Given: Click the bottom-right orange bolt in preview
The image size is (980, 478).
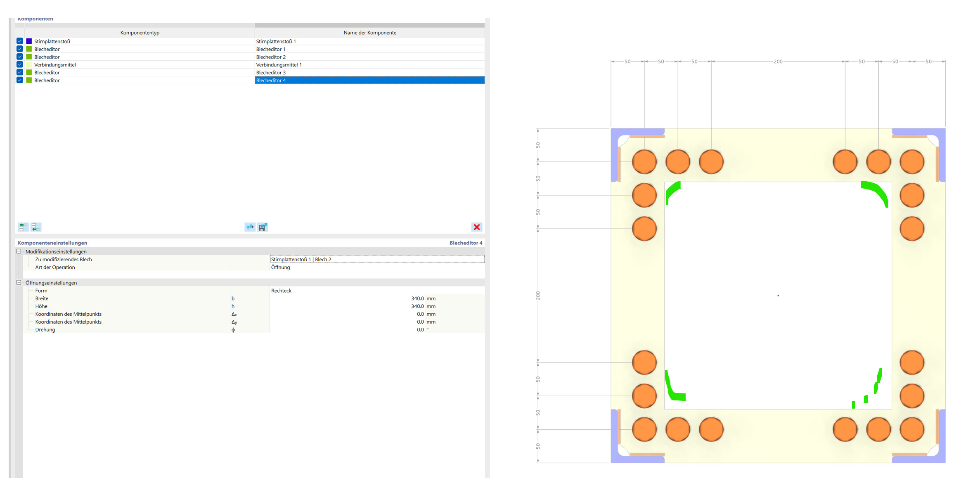Looking at the screenshot, I should 911,429.
